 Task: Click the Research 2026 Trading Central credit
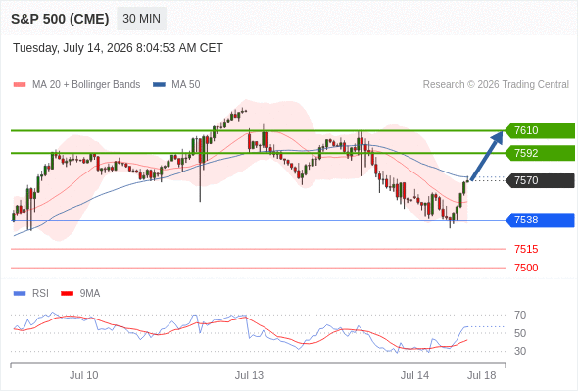[x=496, y=85]
